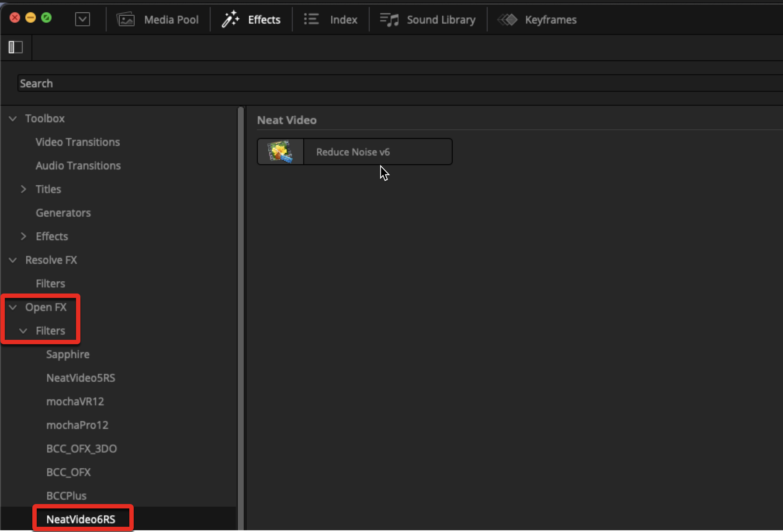
Task: Toggle the sidebar panel view icon
Action: pyautogui.click(x=16, y=47)
